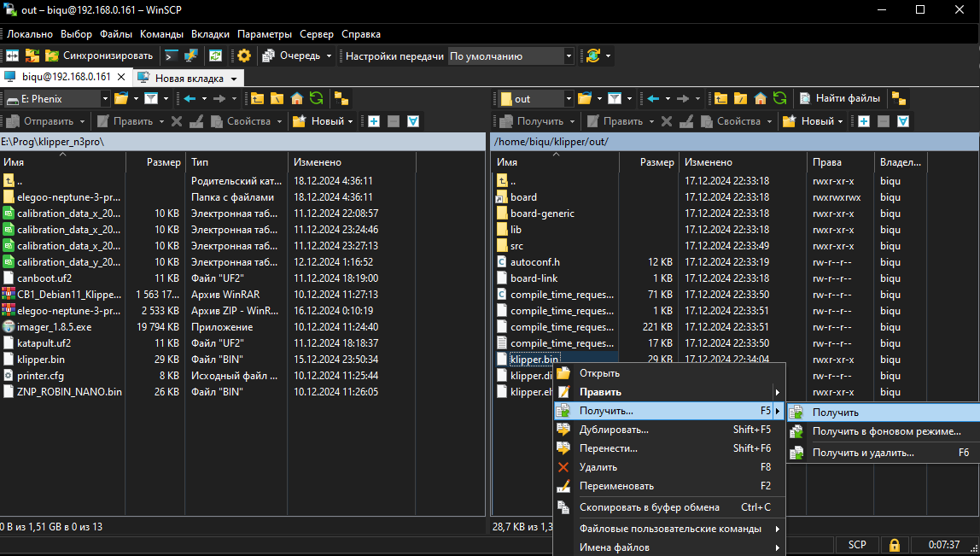Click the remote panel open directory icon
Screen dimensions: 980x556
[x=585, y=98]
